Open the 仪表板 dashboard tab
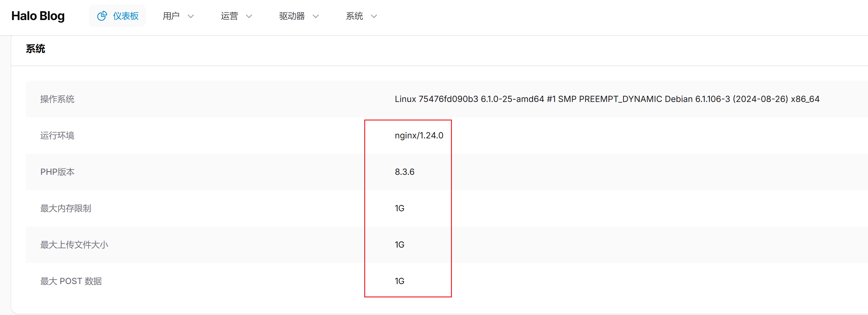868x315 pixels. tap(117, 16)
